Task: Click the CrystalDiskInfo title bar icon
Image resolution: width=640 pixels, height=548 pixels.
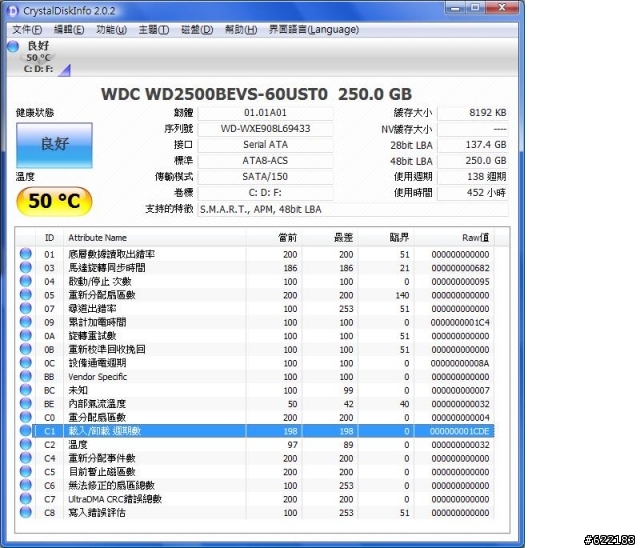Action: (13, 11)
